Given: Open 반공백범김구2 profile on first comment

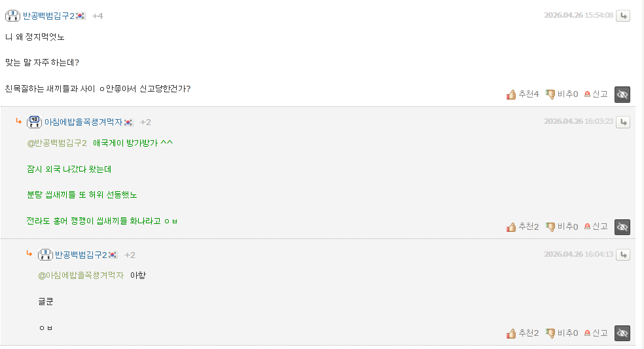Looking at the screenshot, I should point(49,16).
